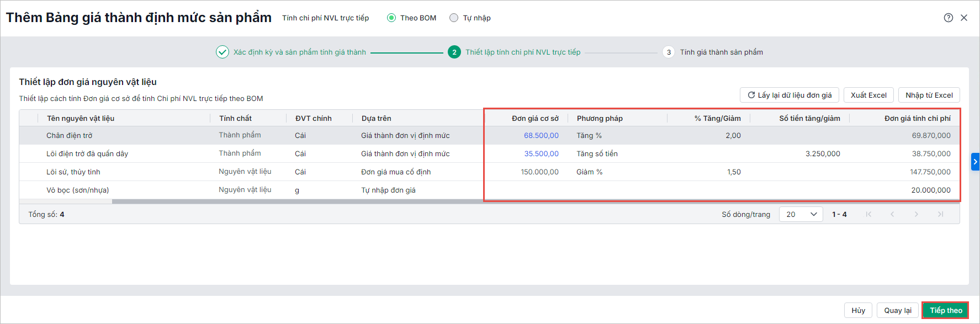Viewport: 980px width, 324px height.
Task: Jump to the first page icon
Action: point(868,214)
